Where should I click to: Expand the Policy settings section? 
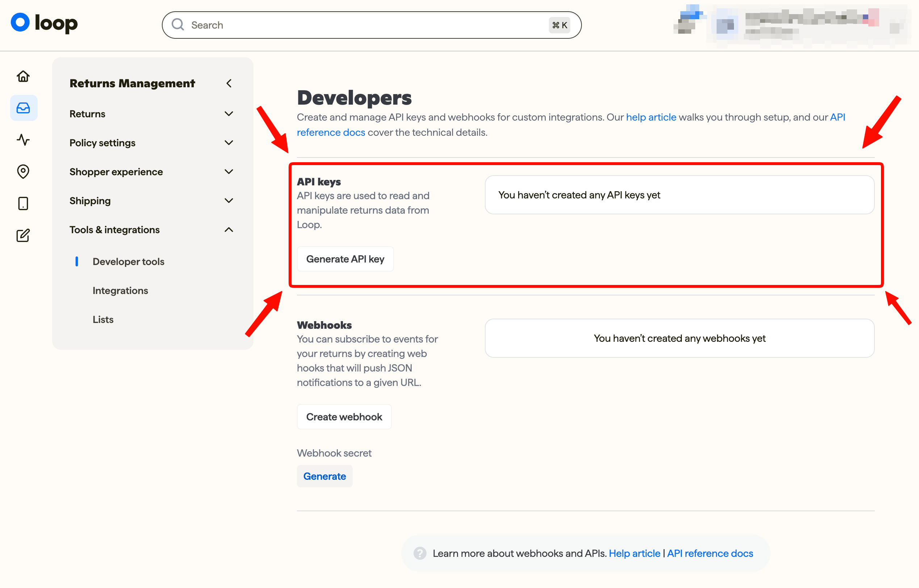[229, 143]
